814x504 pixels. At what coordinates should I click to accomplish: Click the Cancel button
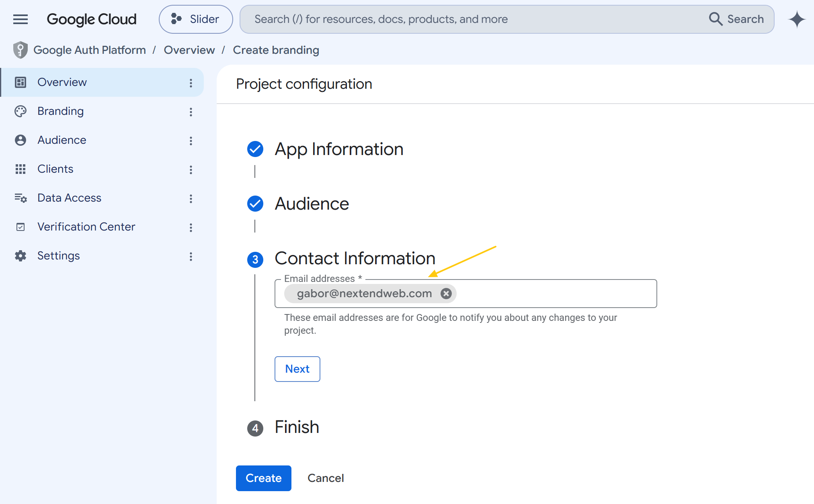326,478
